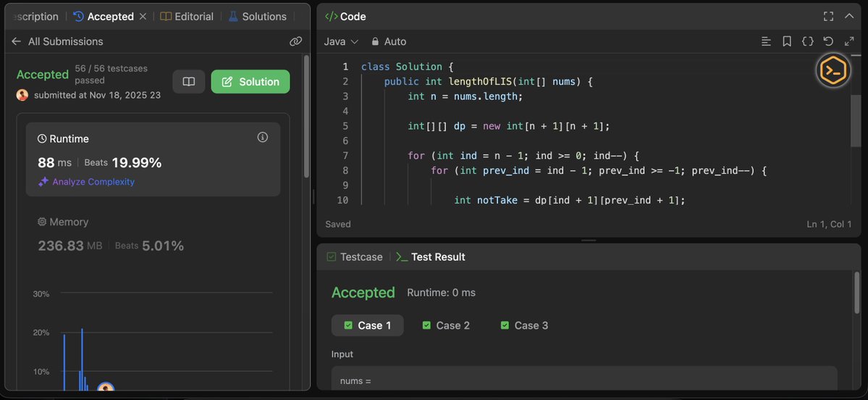Screen dimensions: 868x400
Task: Click Analyze Complexity link
Action: pyautogui.click(x=86, y=182)
